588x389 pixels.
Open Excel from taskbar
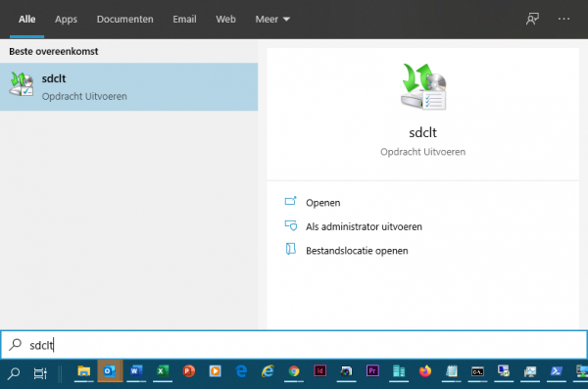tap(163, 371)
